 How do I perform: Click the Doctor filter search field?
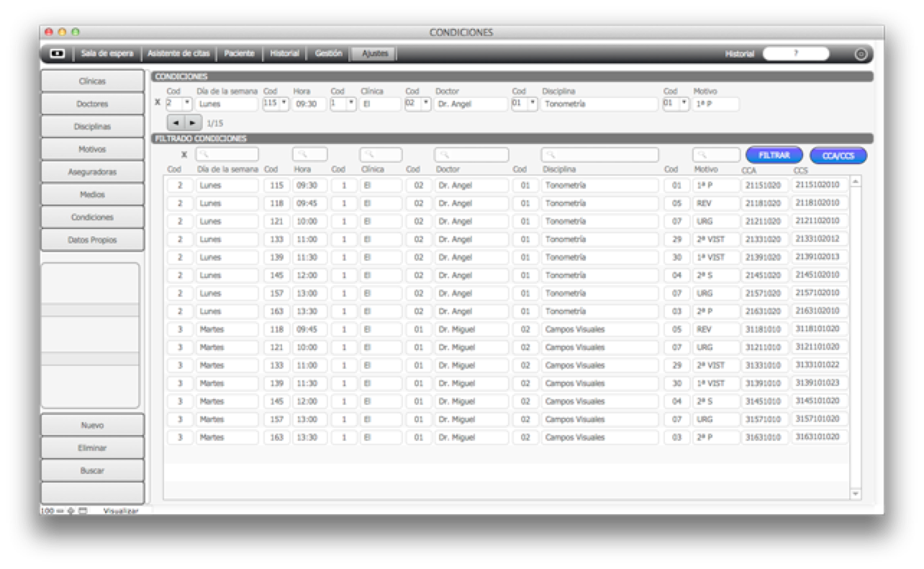(471, 155)
